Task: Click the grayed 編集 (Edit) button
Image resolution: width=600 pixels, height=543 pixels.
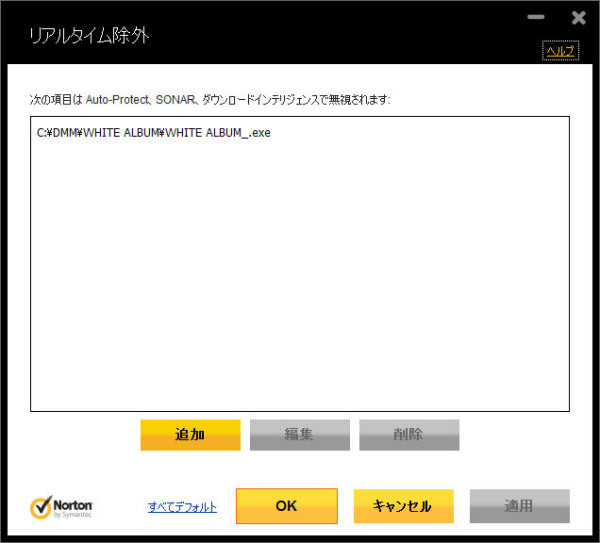Action: 300,435
